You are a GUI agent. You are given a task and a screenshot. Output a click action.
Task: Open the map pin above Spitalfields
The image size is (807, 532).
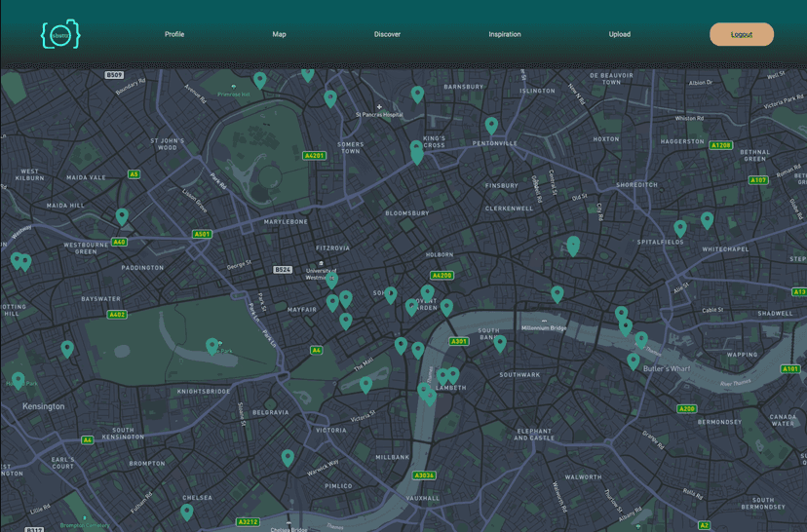(x=680, y=229)
